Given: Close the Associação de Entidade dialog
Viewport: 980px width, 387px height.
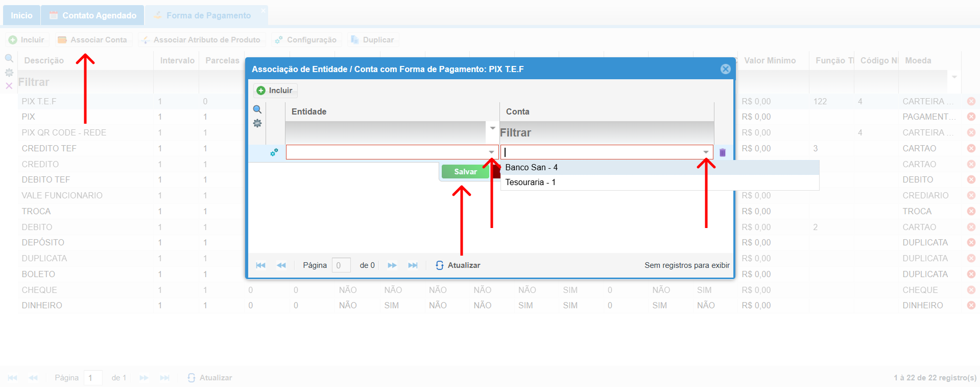Looking at the screenshot, I should click(725, 69).
